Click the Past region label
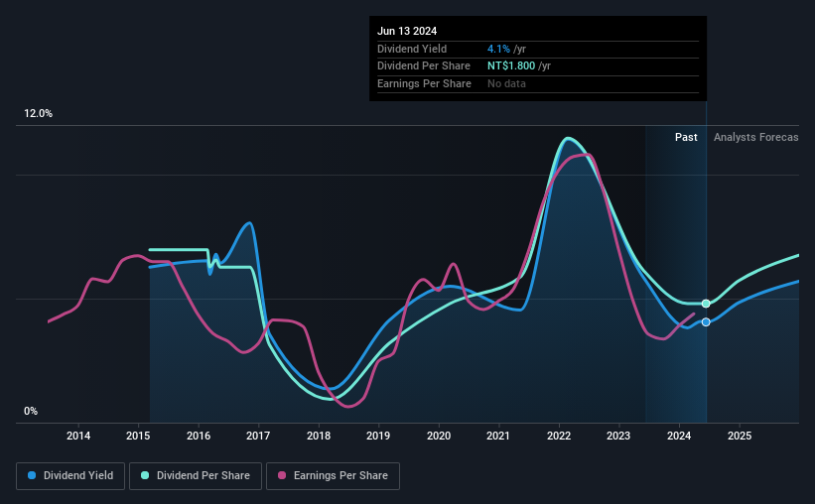815x504 pixels. (x=686, y=137)
